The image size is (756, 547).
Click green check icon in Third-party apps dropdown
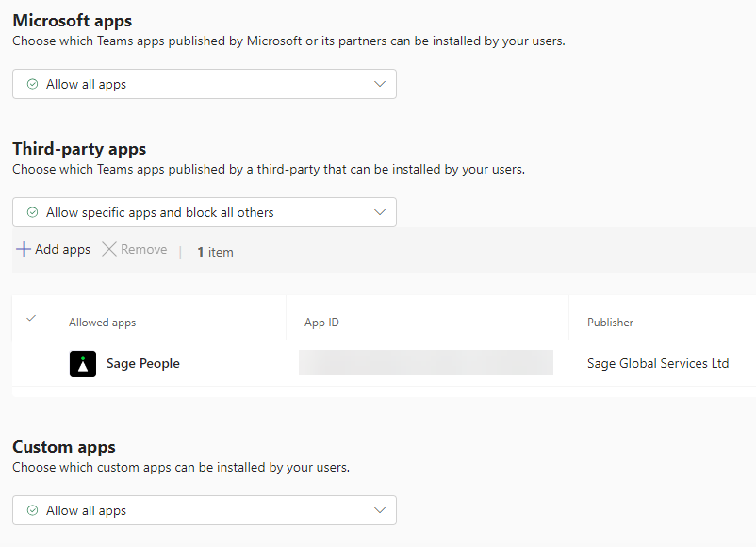coord(33,213)
